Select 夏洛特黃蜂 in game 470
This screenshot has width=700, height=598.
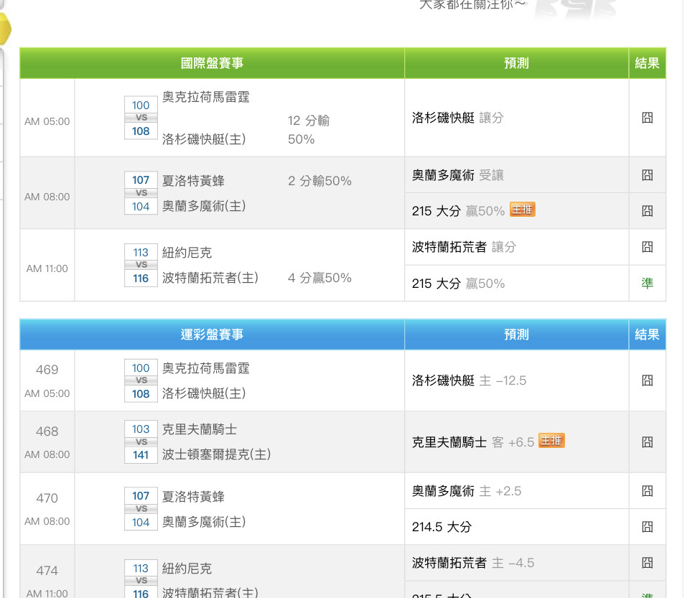coord(193,497)
